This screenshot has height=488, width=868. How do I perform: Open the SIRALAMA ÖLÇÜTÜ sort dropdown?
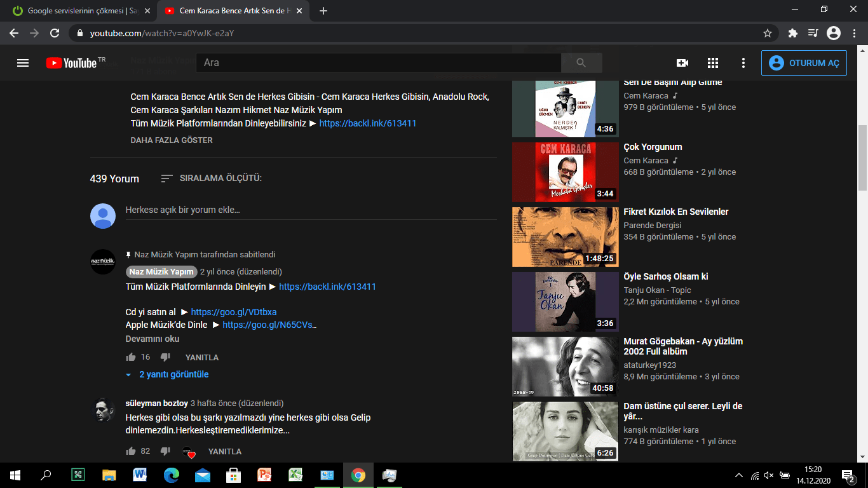(x=211, y=179)
